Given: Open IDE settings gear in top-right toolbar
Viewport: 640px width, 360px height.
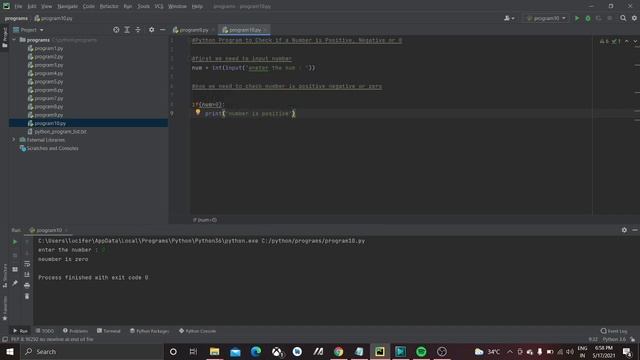Looking at the screenshot, I should point(634,18).
